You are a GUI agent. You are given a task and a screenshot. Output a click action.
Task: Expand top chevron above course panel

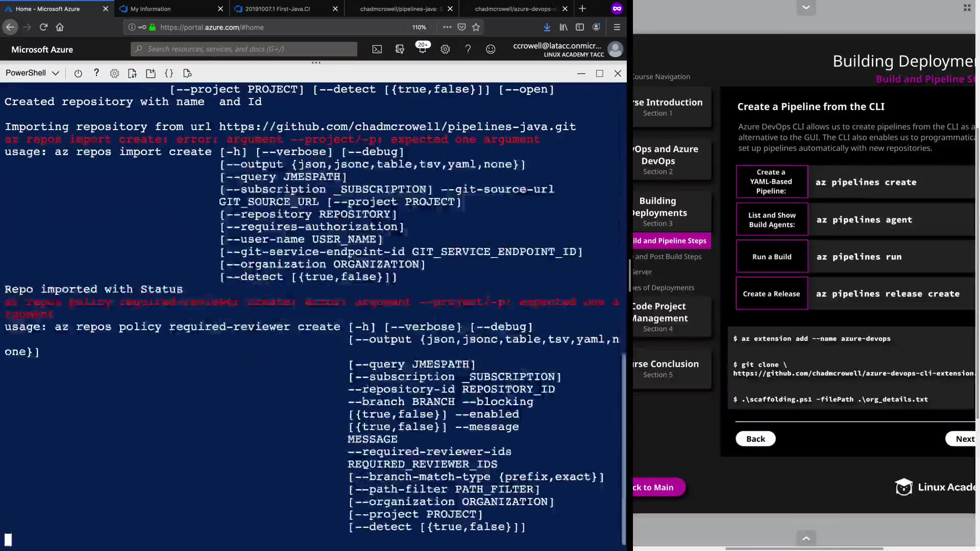coord(806,8)
